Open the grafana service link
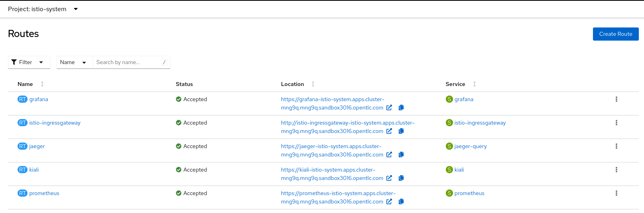The height and width of the screenshot is (213, 644). 464,99
